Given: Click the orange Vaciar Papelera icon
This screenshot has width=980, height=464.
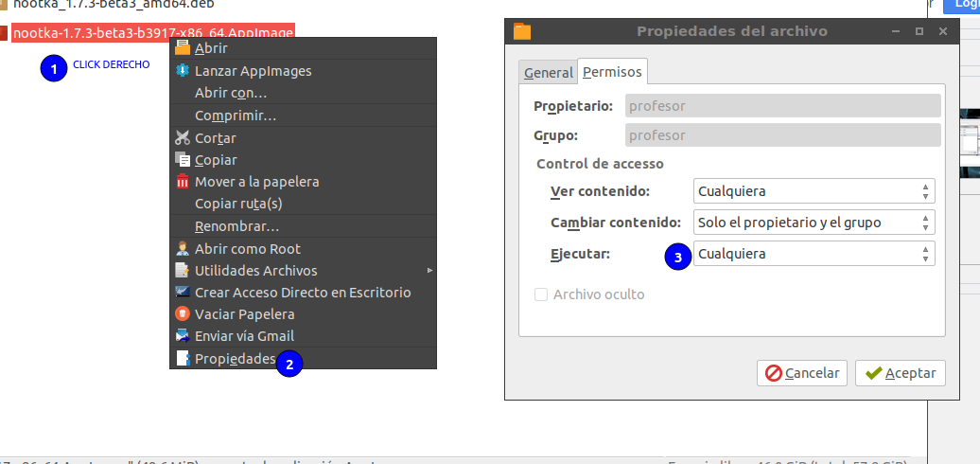Looking at the screenshot, I should coord(183,313).
